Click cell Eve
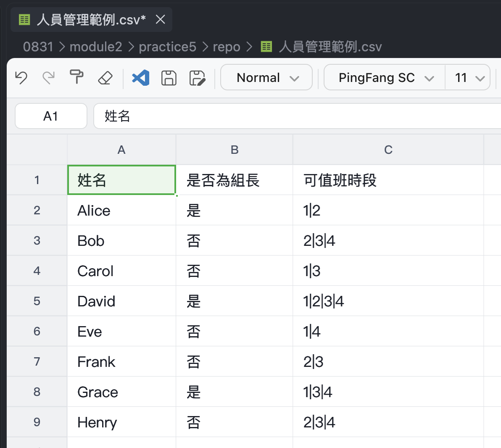 click(121, 331)
